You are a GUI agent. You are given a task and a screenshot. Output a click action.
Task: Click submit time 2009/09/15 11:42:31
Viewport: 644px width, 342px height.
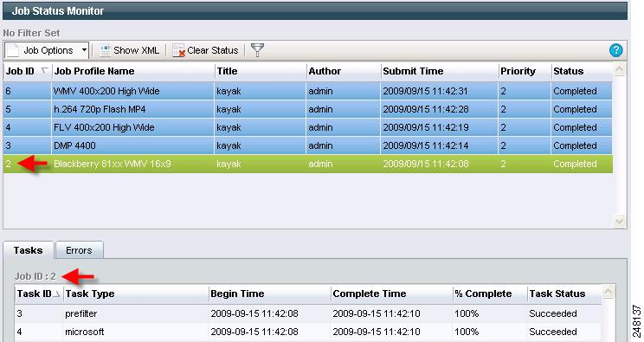click(426, 91)
